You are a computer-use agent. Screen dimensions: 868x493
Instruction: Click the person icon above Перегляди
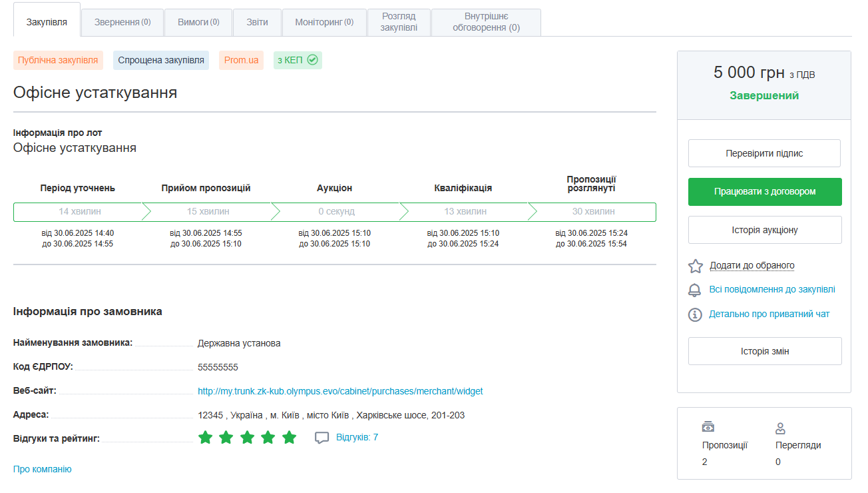click(781, 428)
